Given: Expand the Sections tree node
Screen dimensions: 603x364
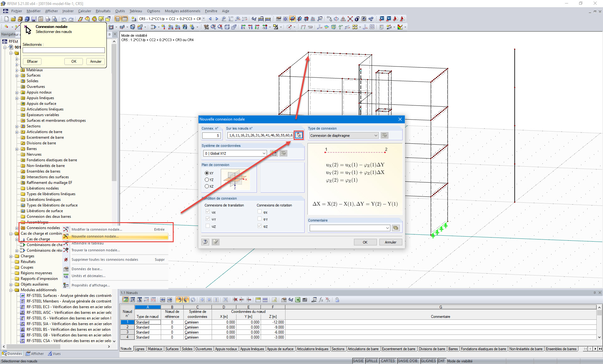Looking at the screenshot, I should pyautogui.click(x=17, y=126).
